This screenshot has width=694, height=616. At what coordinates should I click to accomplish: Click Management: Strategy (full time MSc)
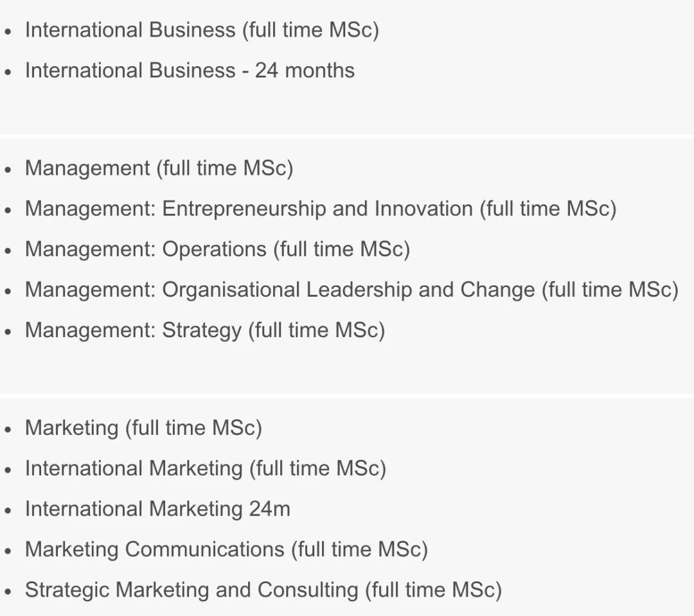click(x=204, y=330)
